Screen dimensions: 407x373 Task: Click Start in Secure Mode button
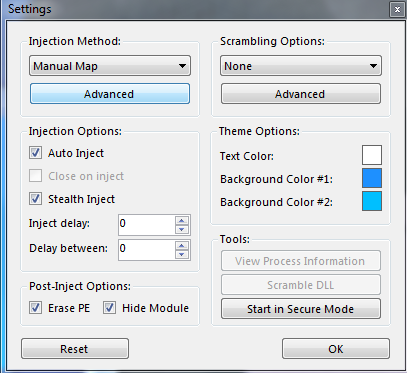coord(301,309)
